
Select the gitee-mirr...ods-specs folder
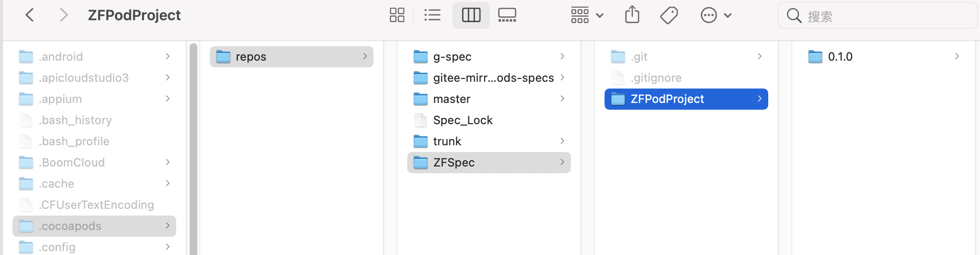pyautogui.click(x=489, y=78)
